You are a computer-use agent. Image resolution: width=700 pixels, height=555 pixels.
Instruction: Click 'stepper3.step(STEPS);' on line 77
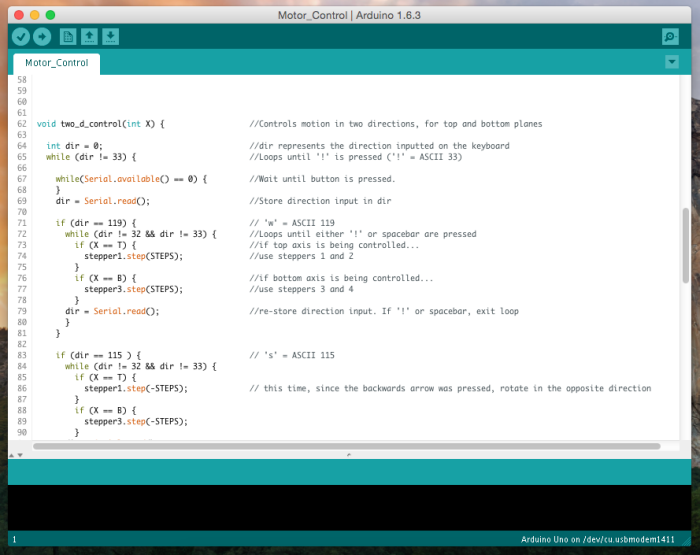point(133,289)
